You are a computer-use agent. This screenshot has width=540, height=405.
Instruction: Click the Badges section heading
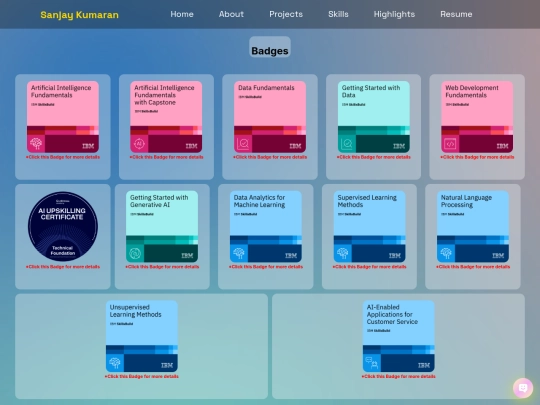coord(270,51)
